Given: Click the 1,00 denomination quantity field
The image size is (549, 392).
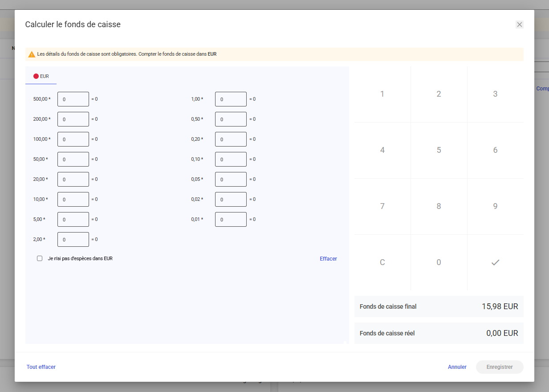Looking at the screenshot, I should (231, 99).
